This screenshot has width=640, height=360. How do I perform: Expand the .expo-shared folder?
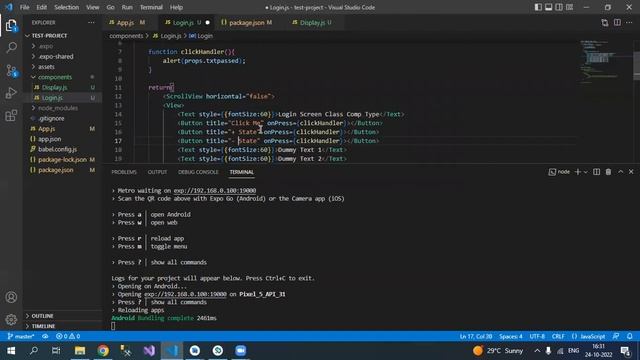click(x=56, y=56)
